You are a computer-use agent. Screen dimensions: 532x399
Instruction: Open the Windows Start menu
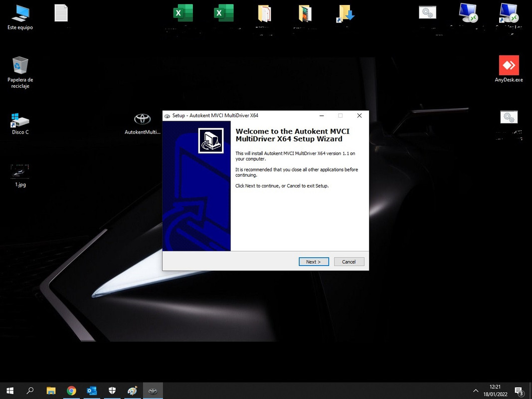pos(10,391)
